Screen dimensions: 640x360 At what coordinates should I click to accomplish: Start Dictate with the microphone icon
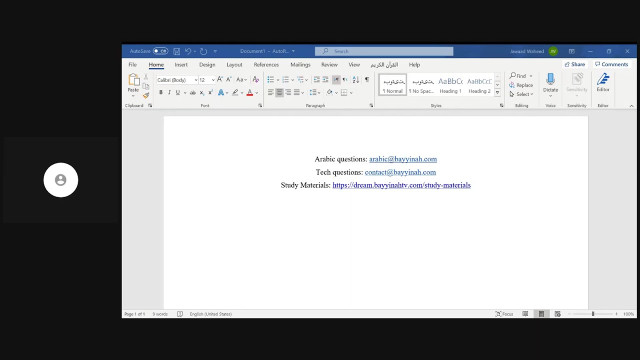tap(550, 85)
